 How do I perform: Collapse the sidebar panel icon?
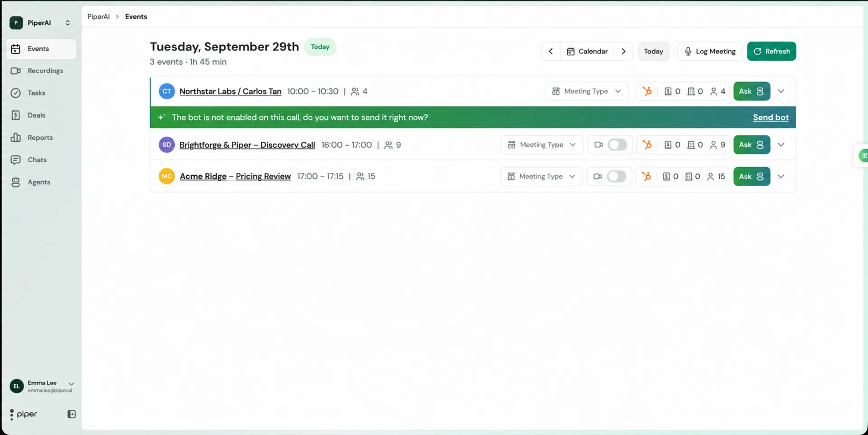tap(71, 414)
